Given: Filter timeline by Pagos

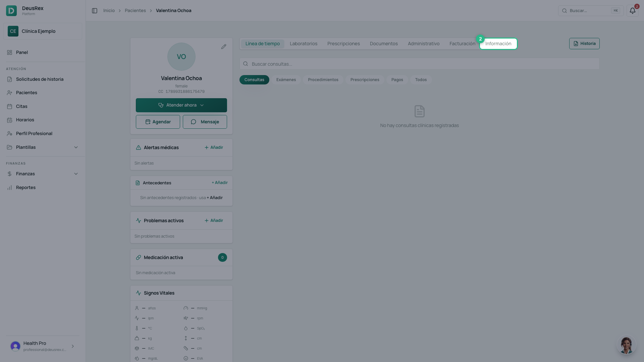Looking at the screenshot, I should click(397, 80).
